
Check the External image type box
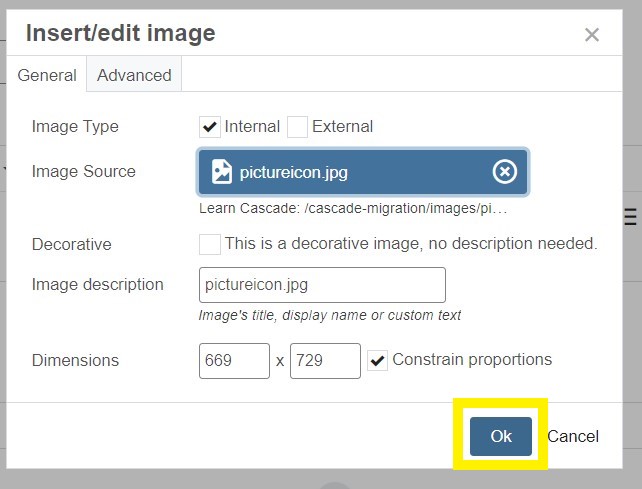(297, 127)
